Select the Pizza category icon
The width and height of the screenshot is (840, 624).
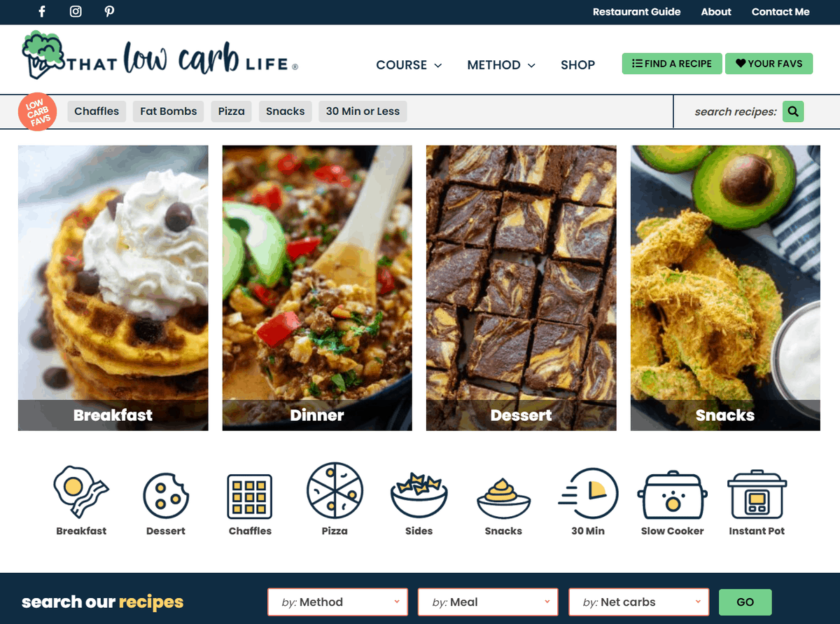point(335,490)
